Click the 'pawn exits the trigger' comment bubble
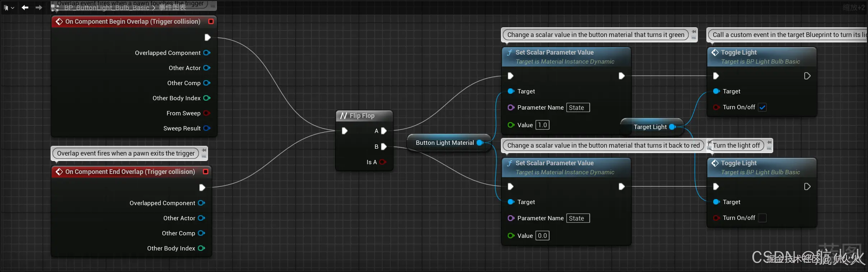Screen dimensions: 868x272 pyautogui.click(x=126, y=153)
